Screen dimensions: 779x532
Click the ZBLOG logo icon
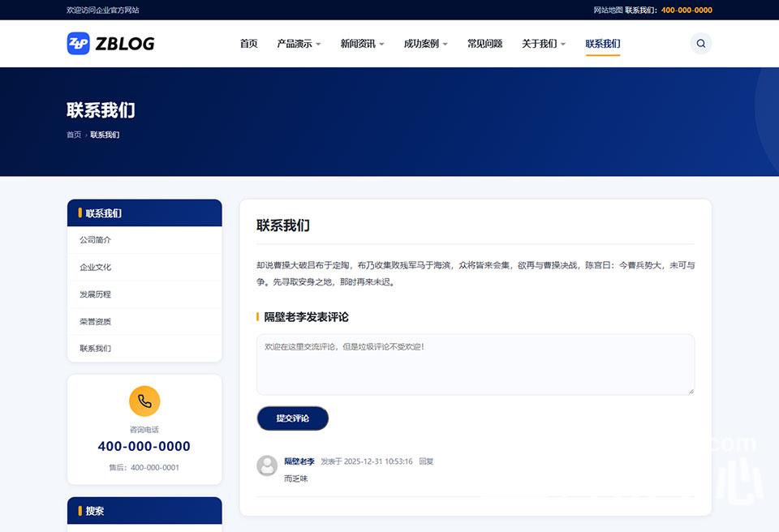(x=78, y=44)
